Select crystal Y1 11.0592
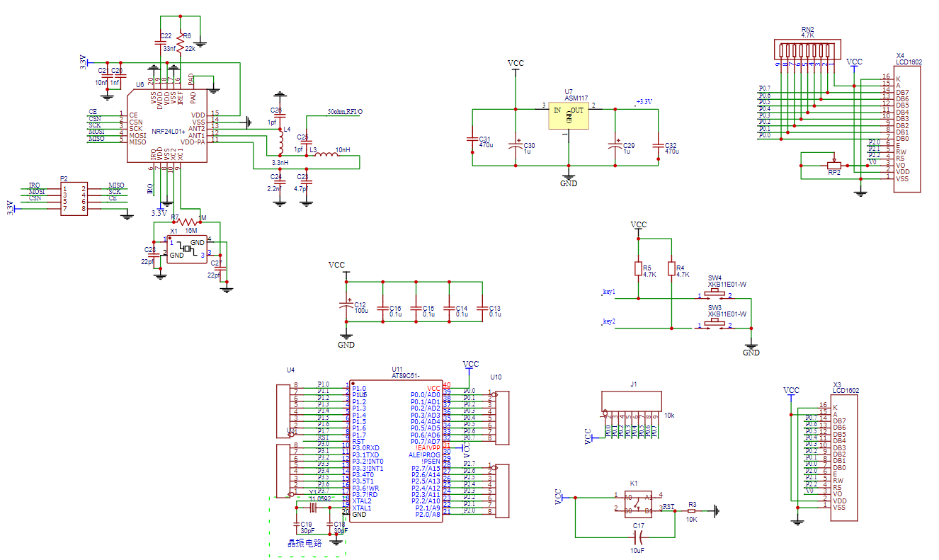The image size is (939, 560). tap(312, 507)
